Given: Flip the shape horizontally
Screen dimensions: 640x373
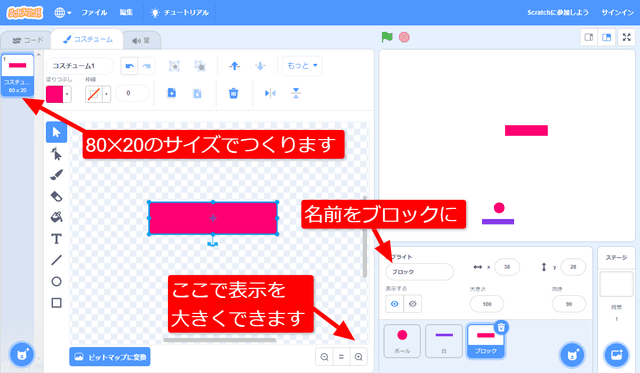Looking at the screenshot, I should tap(270, 93).
